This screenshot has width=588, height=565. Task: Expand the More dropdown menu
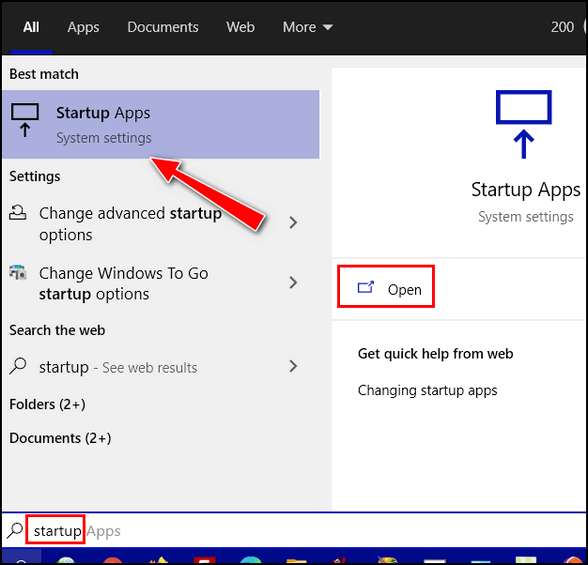[308, 27]
